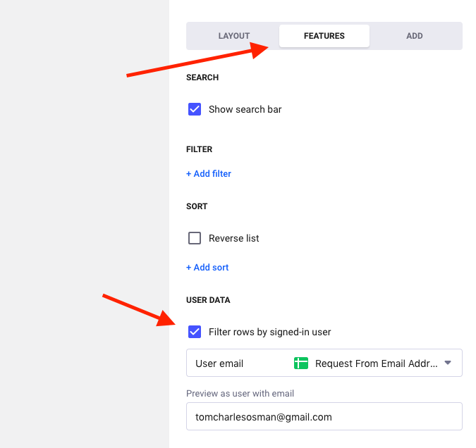Click the FILTER section heading

[199, 149]
